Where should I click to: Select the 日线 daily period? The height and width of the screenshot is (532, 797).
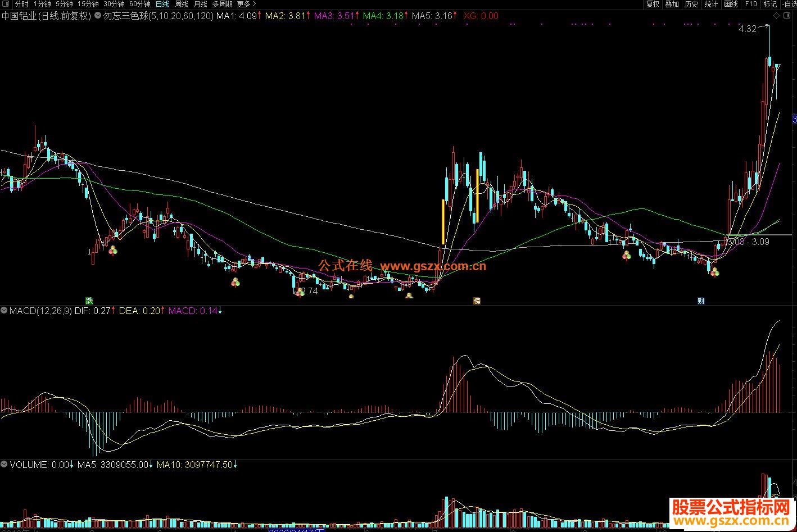(162, 4)
